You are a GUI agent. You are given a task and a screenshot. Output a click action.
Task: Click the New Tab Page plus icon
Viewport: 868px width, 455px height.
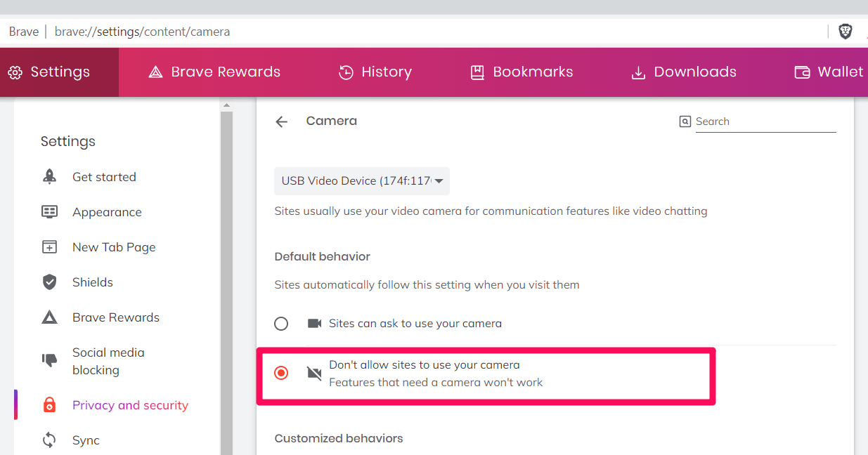(49, 247)
